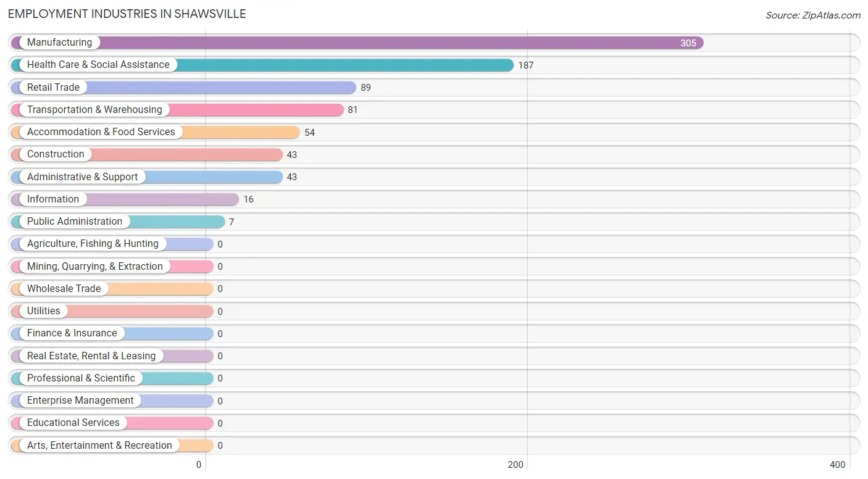The image size is (868, 479).
Task: Click the 305 value on Manufacturing bar
Action: 688,43
